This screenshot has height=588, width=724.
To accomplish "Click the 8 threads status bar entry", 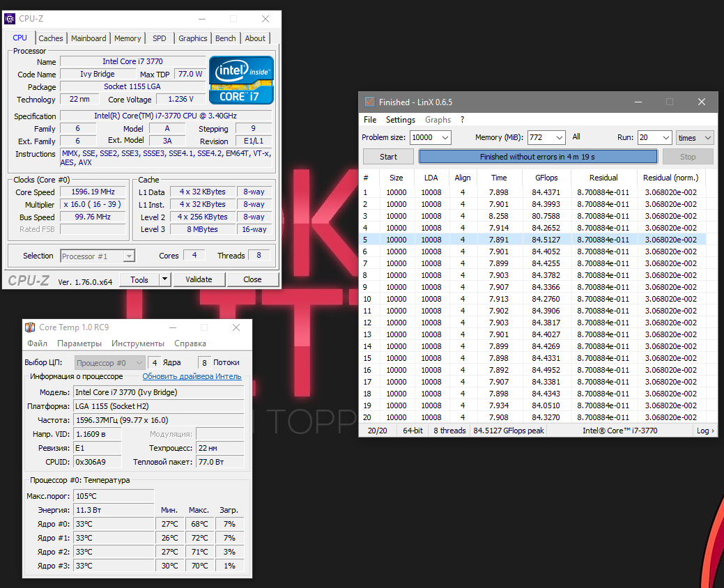I will (x=449, y=431).
